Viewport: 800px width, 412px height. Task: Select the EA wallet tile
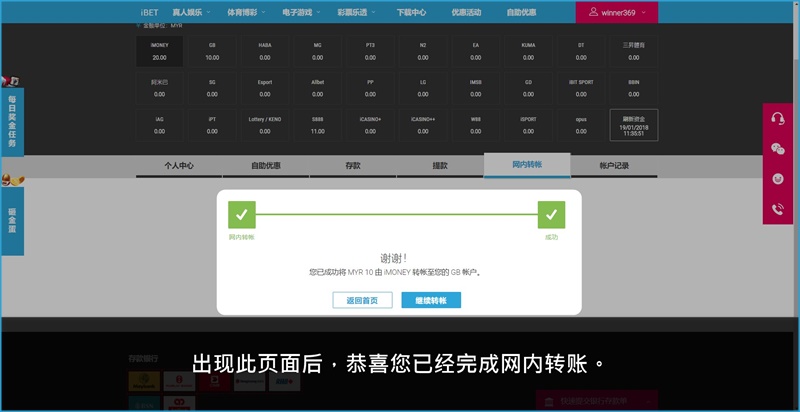pyautogui.click(x=476, y=51)
